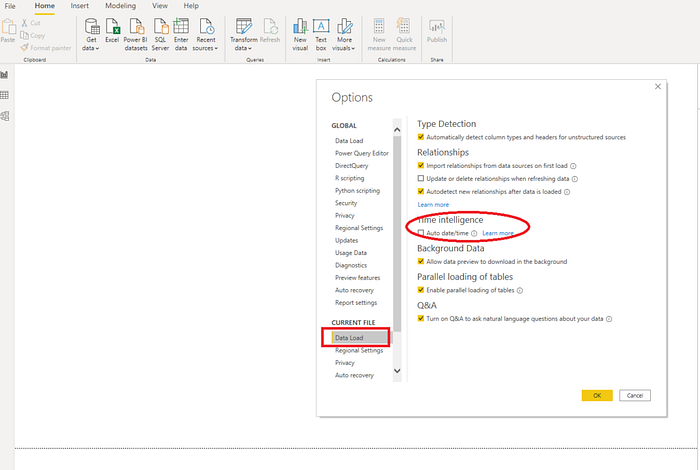Click info icon beside Enable parallel loading
Screen dimensions: 700x470
coord(520,291)
